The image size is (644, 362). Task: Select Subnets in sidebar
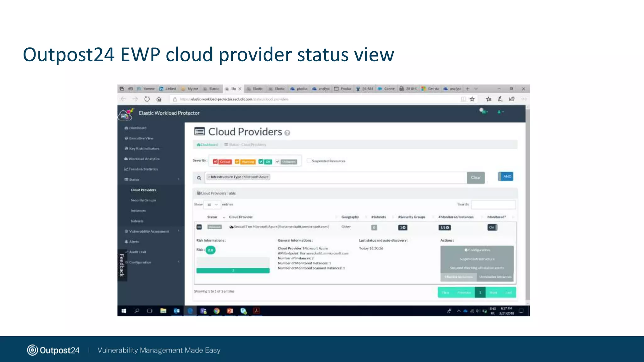click(x=137, y=221)
